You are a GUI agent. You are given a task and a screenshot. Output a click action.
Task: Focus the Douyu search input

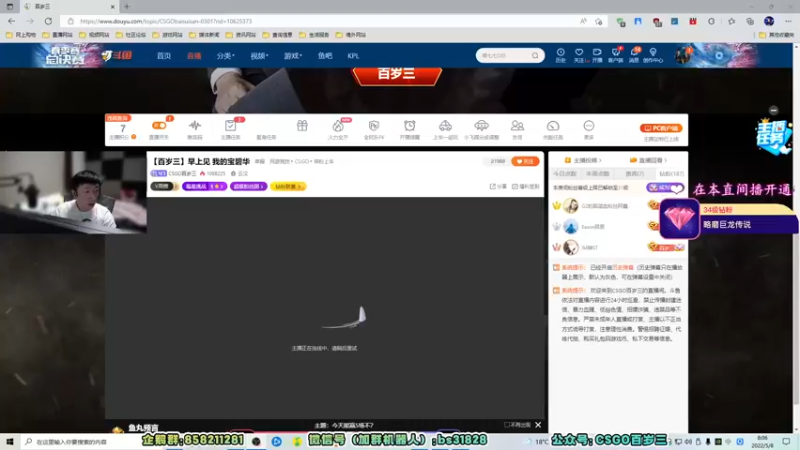coord(504,55)
